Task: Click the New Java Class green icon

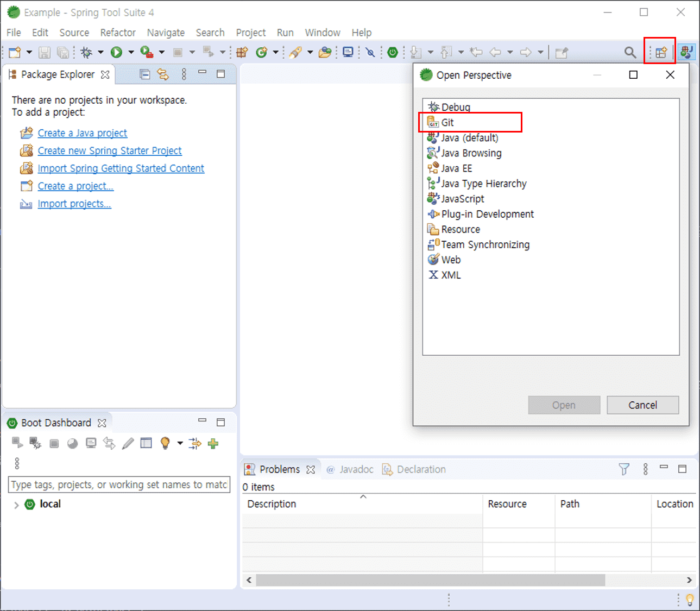Action: (262, 52)
